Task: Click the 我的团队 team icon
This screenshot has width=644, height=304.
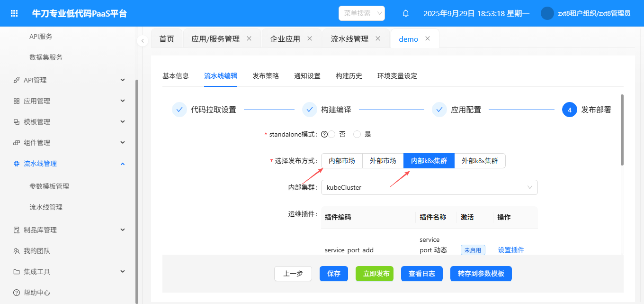Action: coord(17,251)
